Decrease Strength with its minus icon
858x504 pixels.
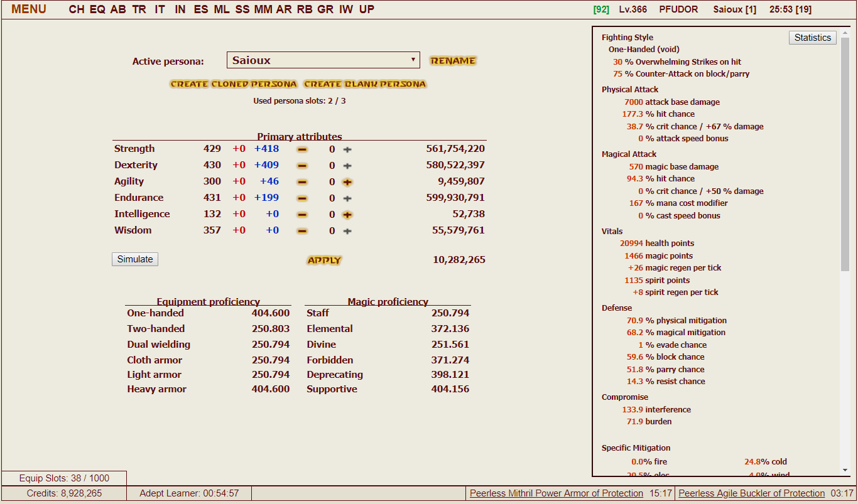click(x=302, y=149)
